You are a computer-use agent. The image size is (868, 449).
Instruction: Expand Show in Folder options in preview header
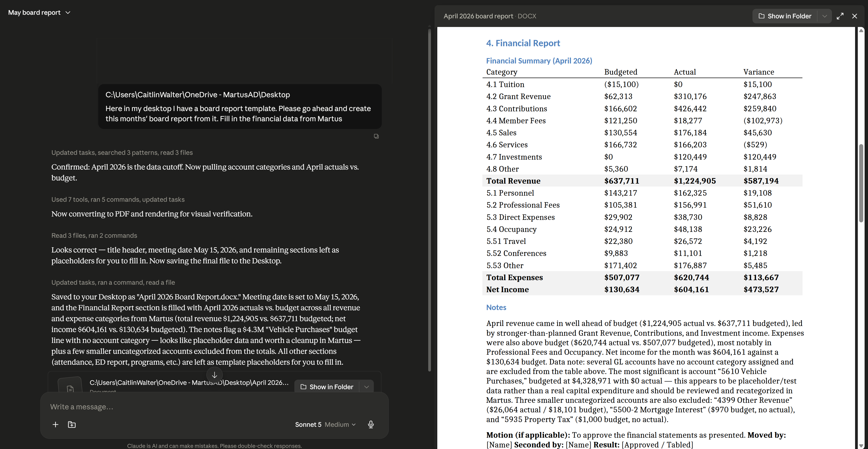824,16
